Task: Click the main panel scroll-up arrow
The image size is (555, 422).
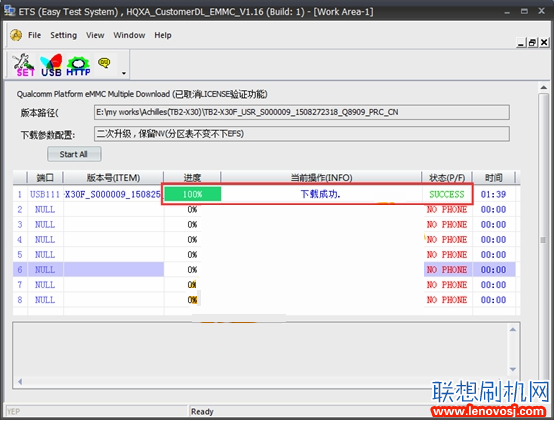Action: tap(543, 87)
